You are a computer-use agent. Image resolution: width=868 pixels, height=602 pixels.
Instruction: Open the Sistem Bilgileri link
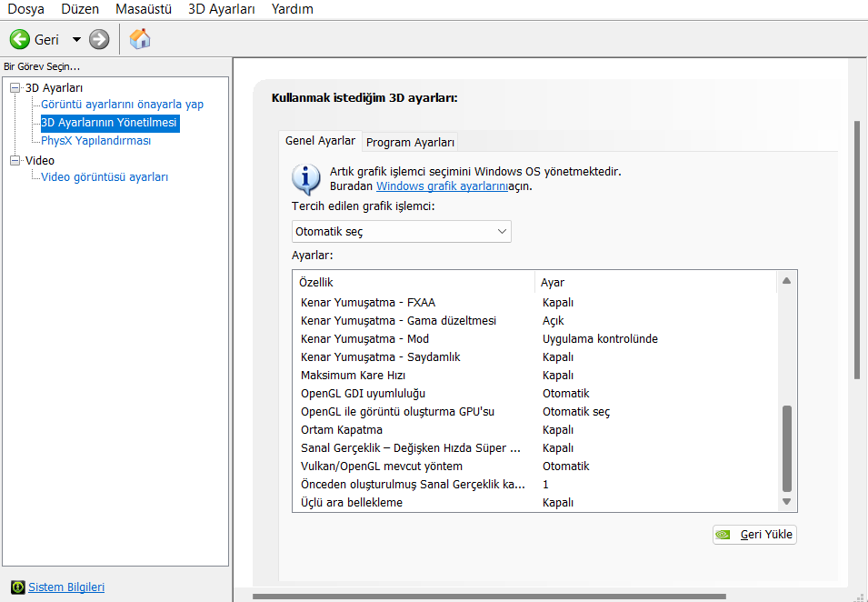66,587
